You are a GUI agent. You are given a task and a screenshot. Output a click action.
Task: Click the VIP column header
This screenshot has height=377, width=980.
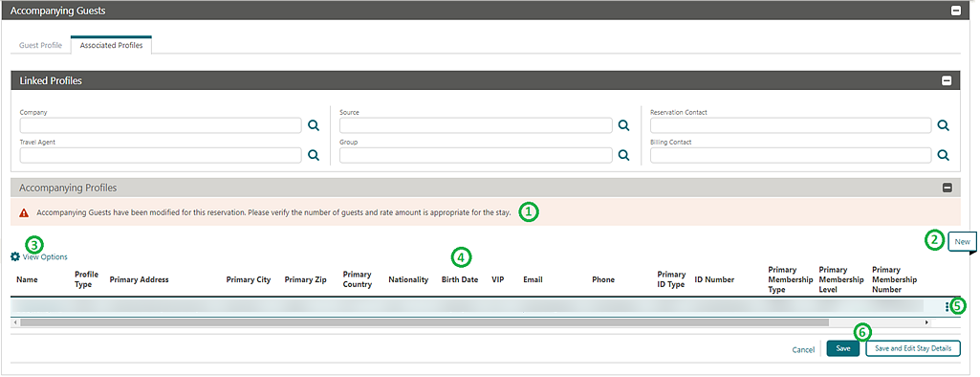click(x=498, y=279)
